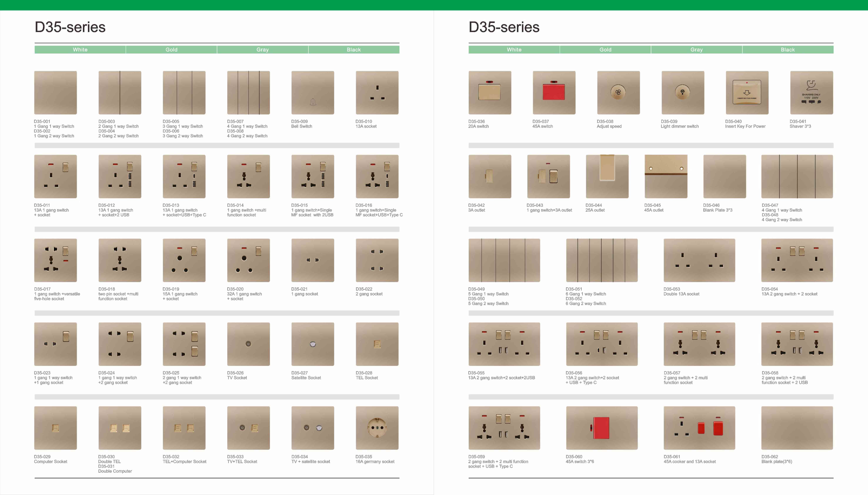Viewport: 868px width, 495px height.
Task: Open the D35-061 cooker and socket image
Action: tap(699, 428)
